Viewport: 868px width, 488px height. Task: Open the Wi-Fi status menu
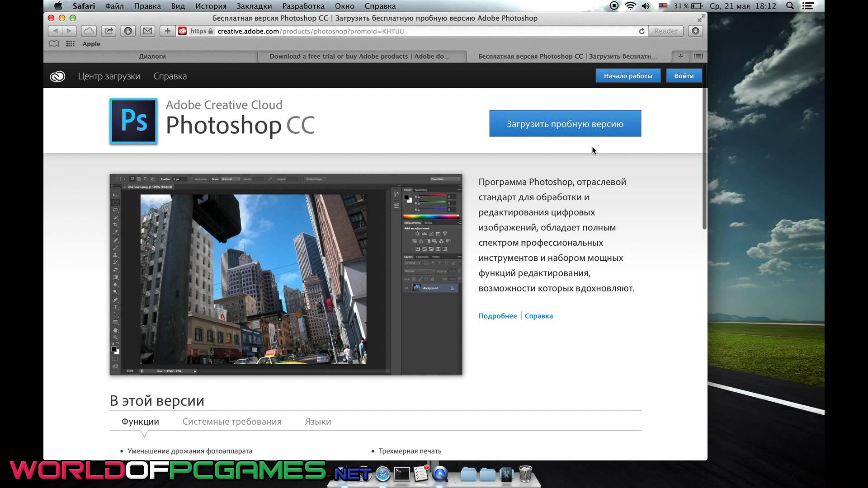pyautogui.click(x=630, y=6)
